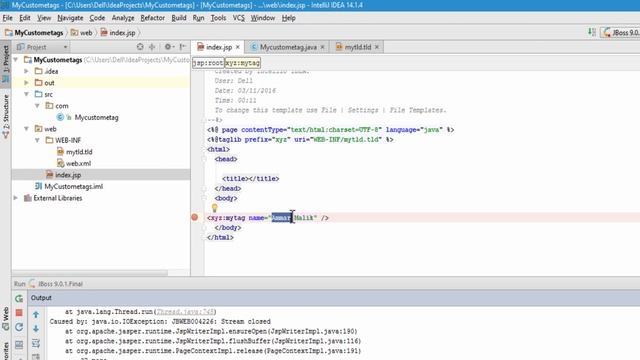Collapse the web folder
Viewport: 640px width, 360px height.
coord(27,129)
